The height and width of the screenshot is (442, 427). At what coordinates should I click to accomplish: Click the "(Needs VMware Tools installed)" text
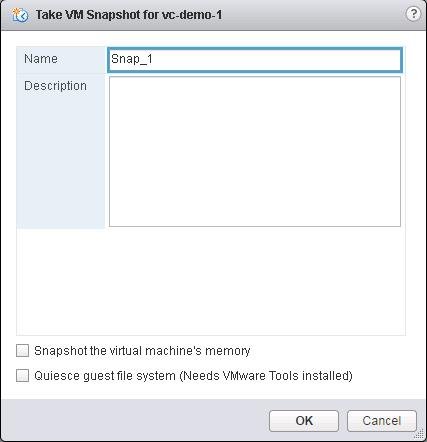click(266, 376)
